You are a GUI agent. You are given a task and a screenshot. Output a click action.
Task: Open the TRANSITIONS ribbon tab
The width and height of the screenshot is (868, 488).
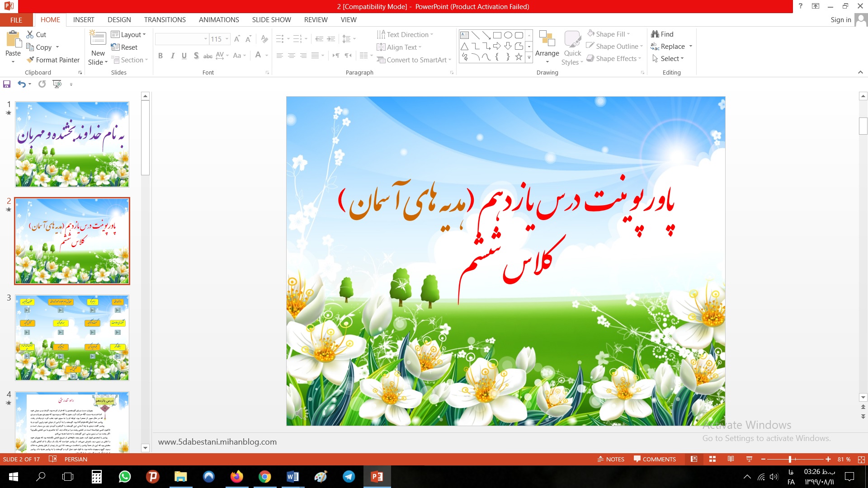pyautogui.click(x=165, y=20)
